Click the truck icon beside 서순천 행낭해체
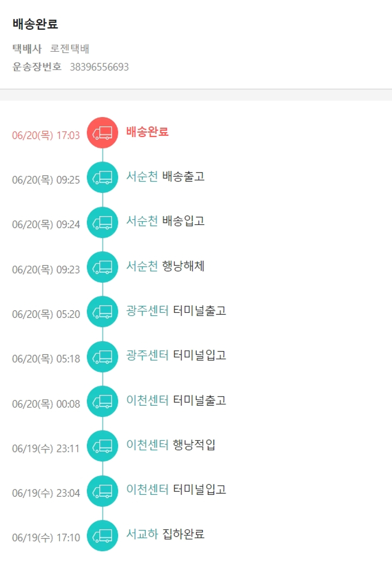The height and width of the screenshot is (568, 392). [102, 267]
